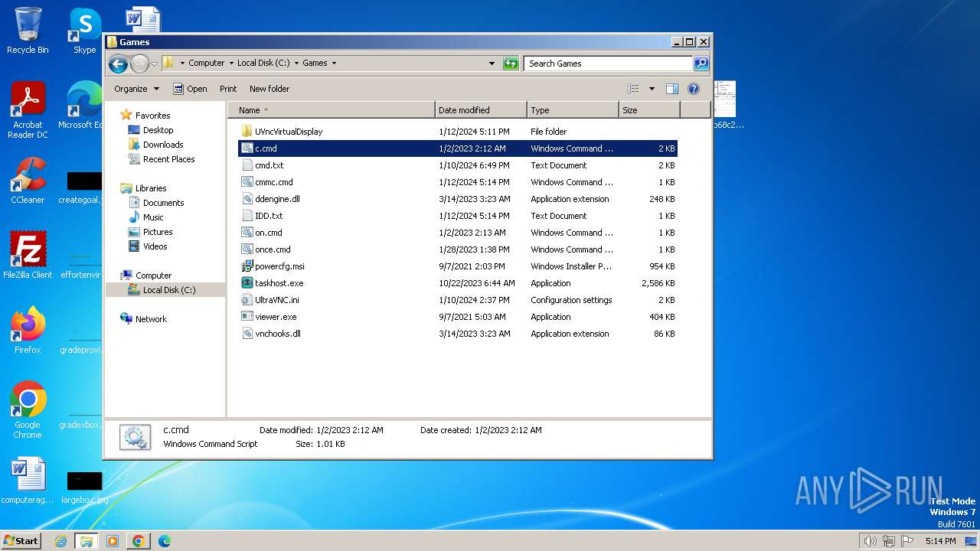The height and width of the screenshot is (551, 980).
Task: Select the UltraVNC.ini file icon
Action: pyautogui.click(x=247, y=300)
